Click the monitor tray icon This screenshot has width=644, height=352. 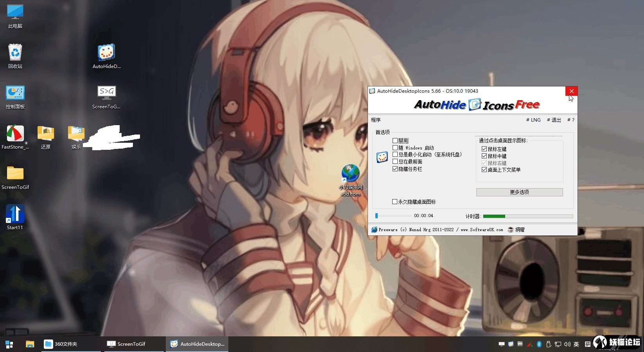[502, 344]
